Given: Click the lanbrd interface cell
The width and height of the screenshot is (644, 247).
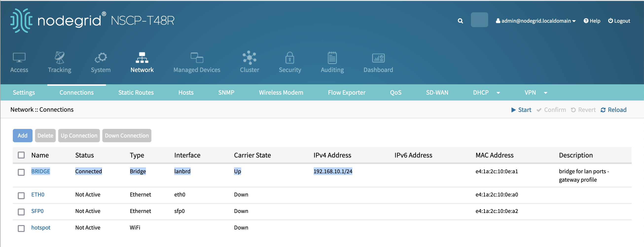Looking at the screenshot, I should (x=182, y=171).
